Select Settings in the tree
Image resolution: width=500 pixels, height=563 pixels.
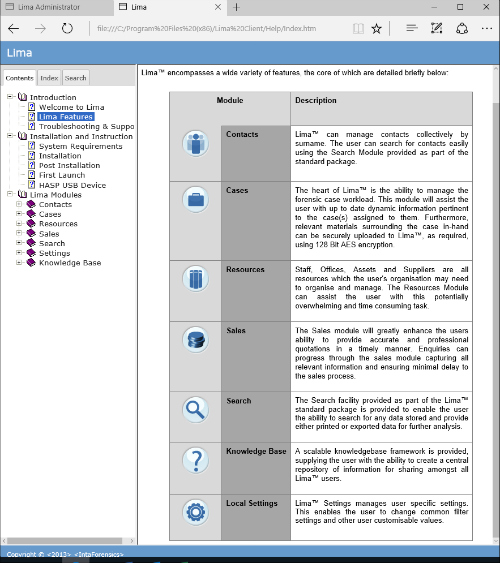click(x=54, y=253)
